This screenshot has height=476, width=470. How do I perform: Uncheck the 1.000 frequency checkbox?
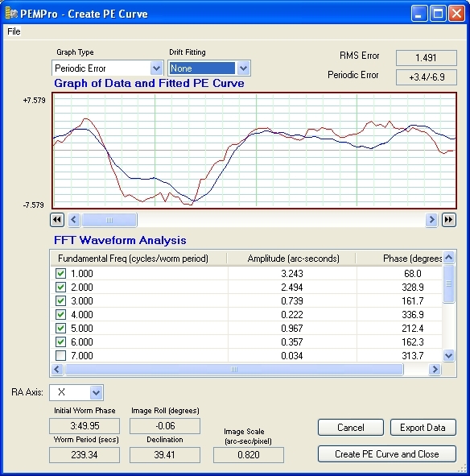[60, 274]
